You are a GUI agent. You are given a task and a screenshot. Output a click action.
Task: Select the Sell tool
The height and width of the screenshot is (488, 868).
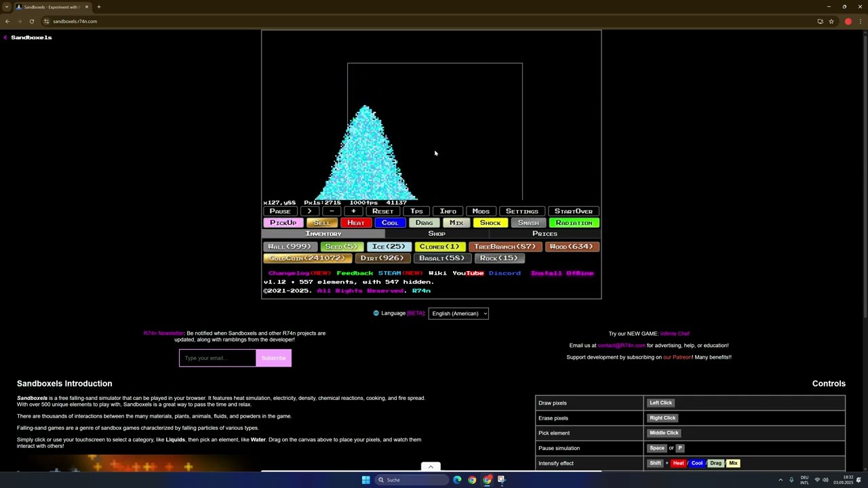point(322,223)
